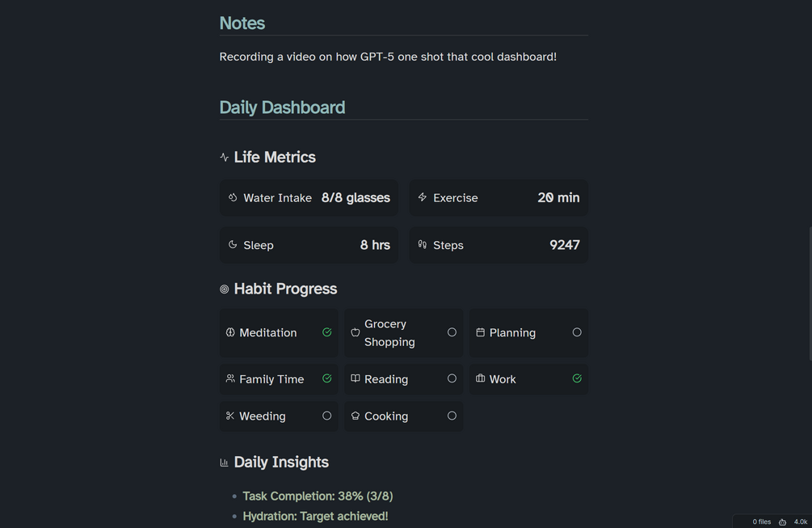Click the Exercise lightning bolt icon
This screenshot has width=812, height=528.
[x=423, y=197]
